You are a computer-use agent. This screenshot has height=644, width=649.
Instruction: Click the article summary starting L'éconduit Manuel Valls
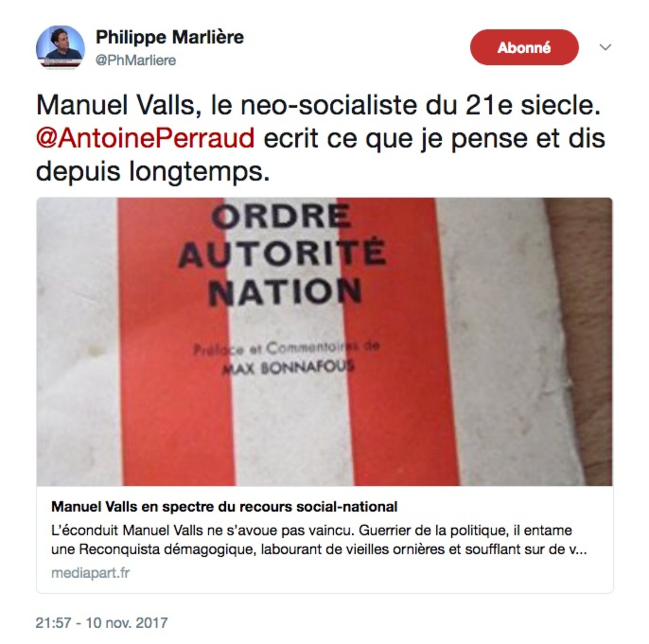pyautogui.click(x=319, y=540)
